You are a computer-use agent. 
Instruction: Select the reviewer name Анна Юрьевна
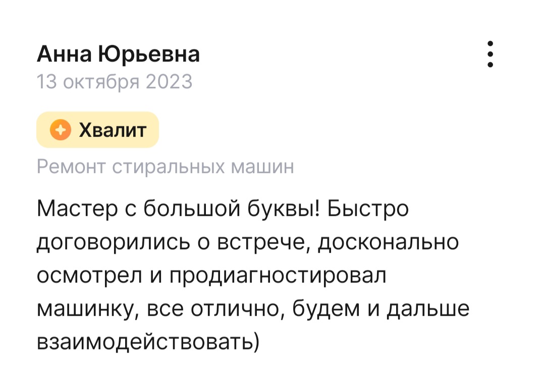click(x=118, y=54)
